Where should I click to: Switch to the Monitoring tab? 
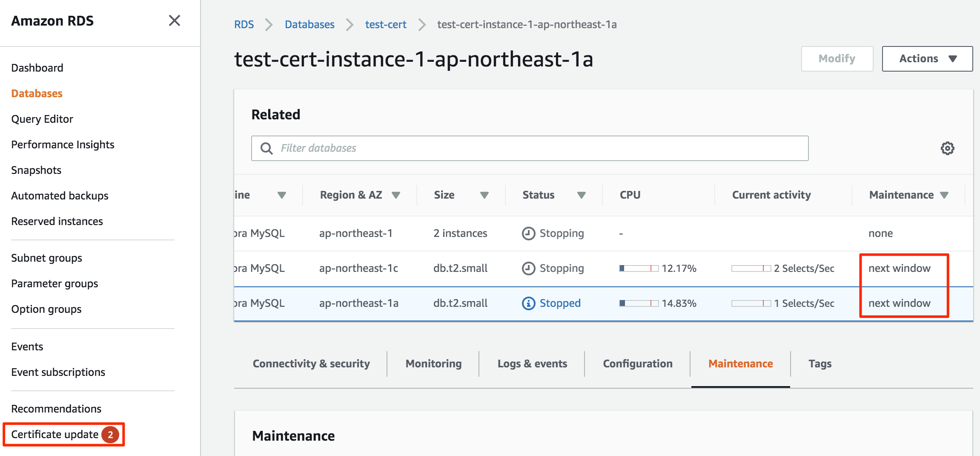click(x=433, y=364)
